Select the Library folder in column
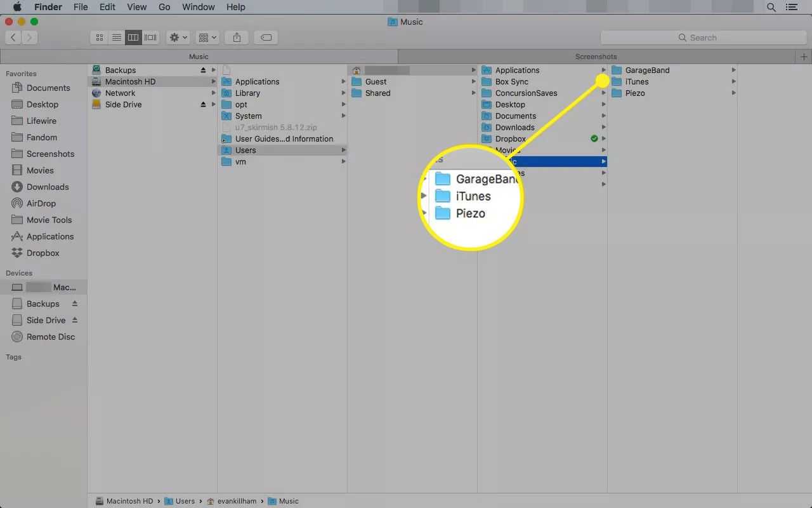Image resolution: width=812 pixels, height=508 pixels. click(x=247, y=93)
